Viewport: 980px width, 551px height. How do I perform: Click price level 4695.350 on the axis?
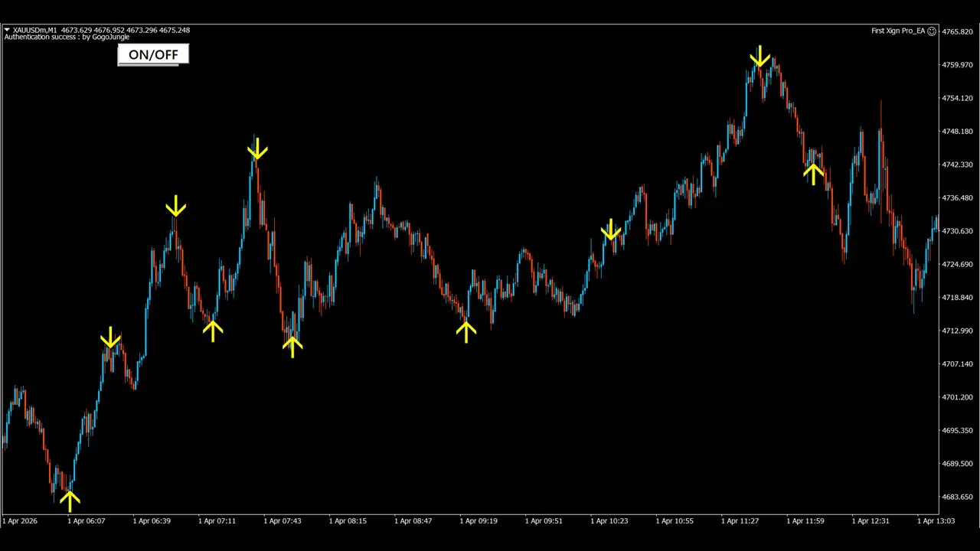coord(958,431)
